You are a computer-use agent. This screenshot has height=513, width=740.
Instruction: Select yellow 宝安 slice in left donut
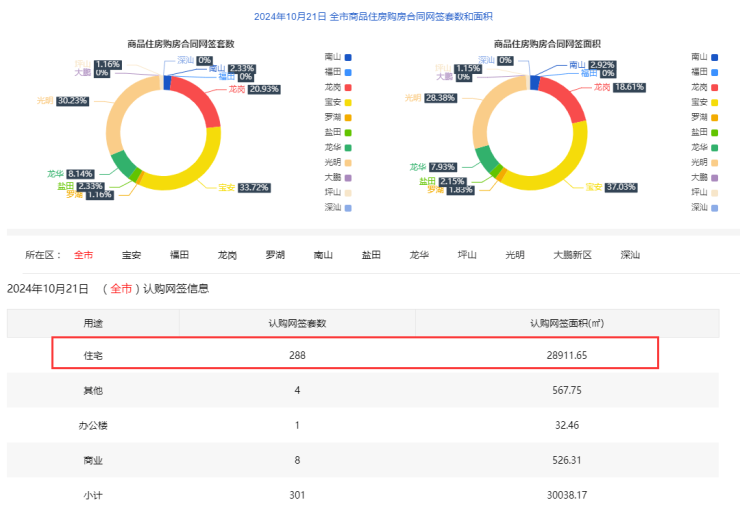[196, 166]
